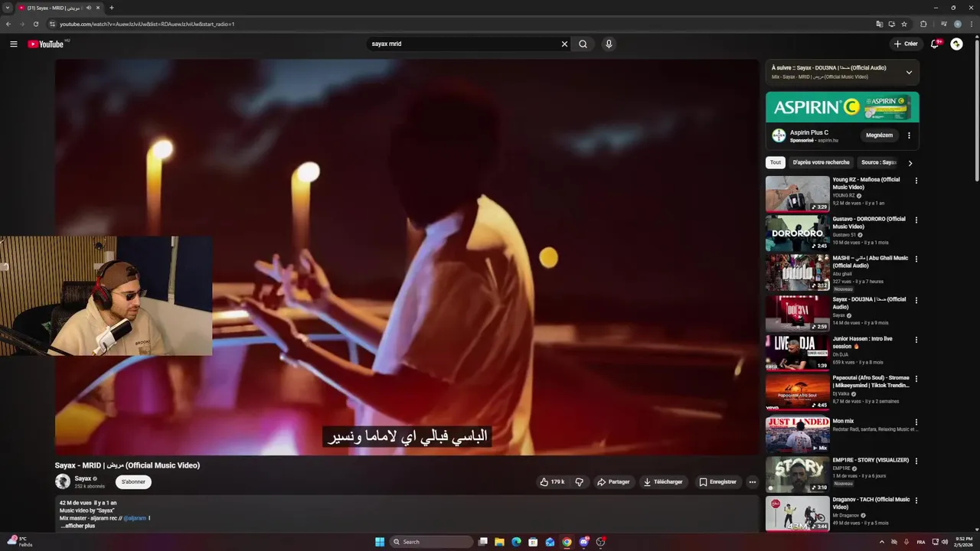Screen dimensions: 980x551
Task: Open options menu for MASHI video
Action: pos(916,259)
